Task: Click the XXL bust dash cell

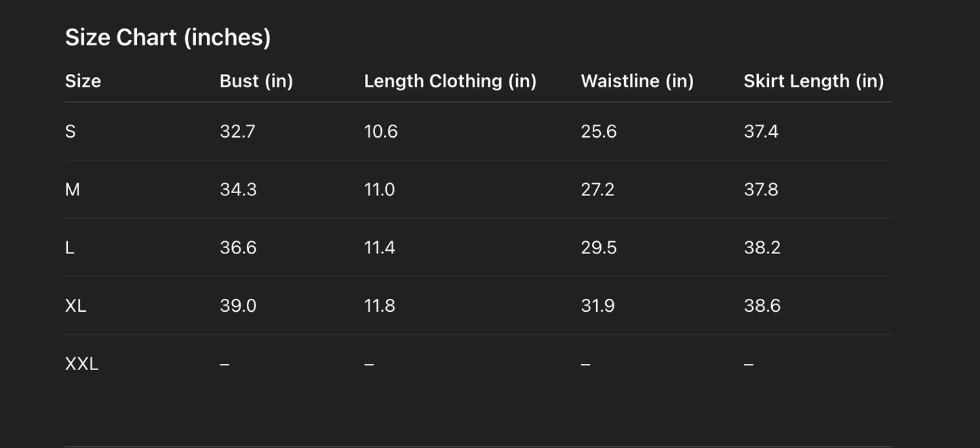Action: pos(224,365)
